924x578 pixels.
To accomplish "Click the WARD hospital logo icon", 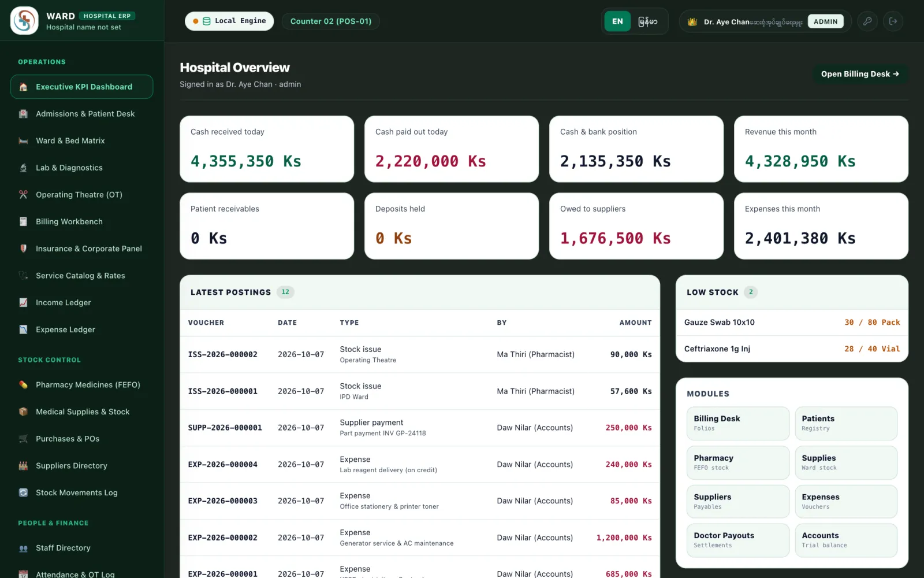I will (24, 21).
